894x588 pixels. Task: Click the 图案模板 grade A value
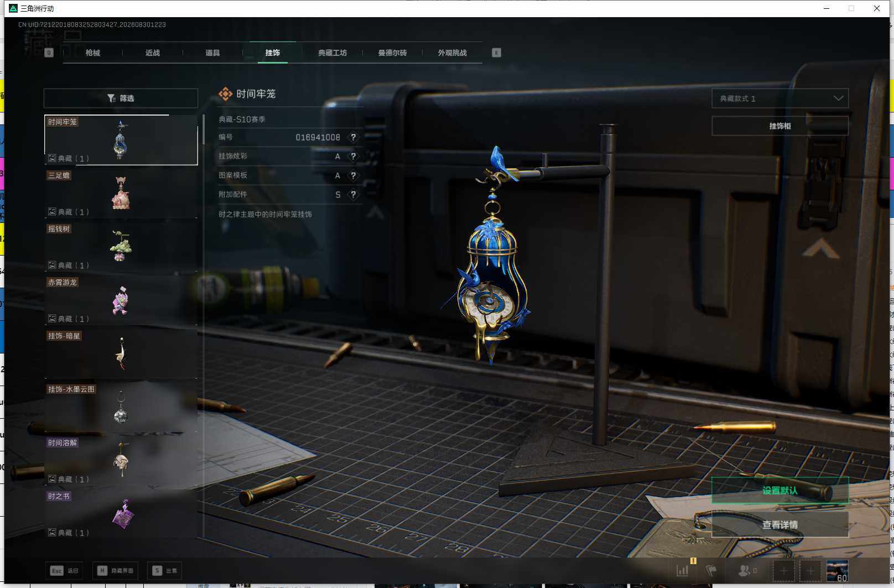click(337, 175)
